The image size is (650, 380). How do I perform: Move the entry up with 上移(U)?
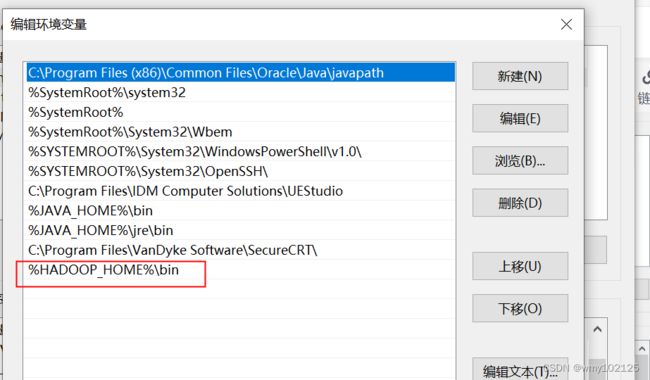[520, 266]
